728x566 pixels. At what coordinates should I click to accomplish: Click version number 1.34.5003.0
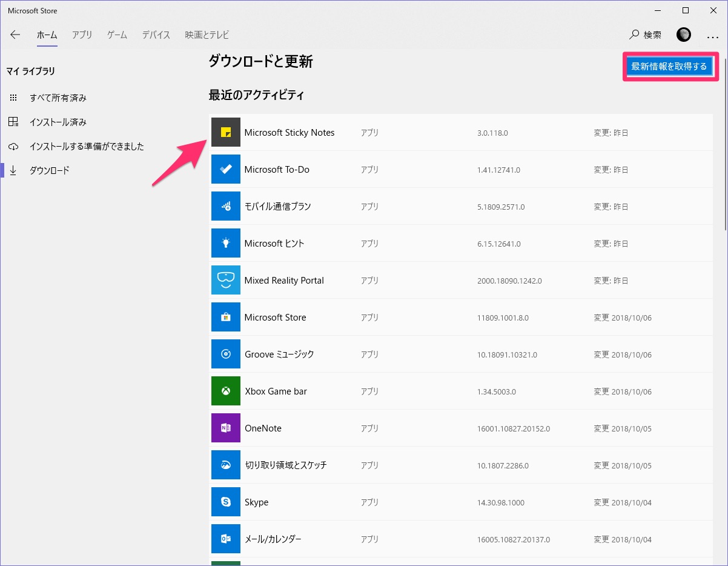click(x=497, y=391)
